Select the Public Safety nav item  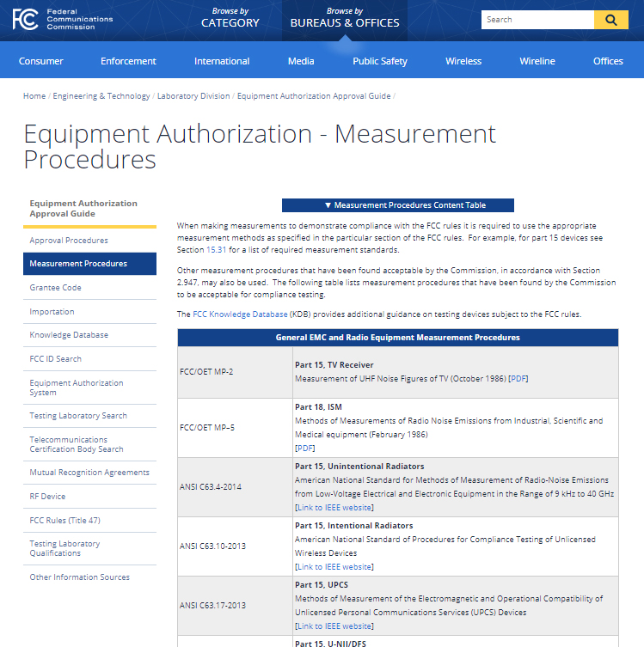point(380,61)
